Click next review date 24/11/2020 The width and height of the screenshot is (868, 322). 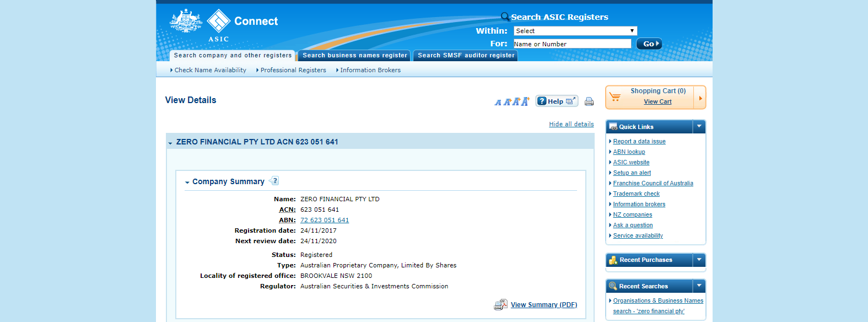(319, 241)
